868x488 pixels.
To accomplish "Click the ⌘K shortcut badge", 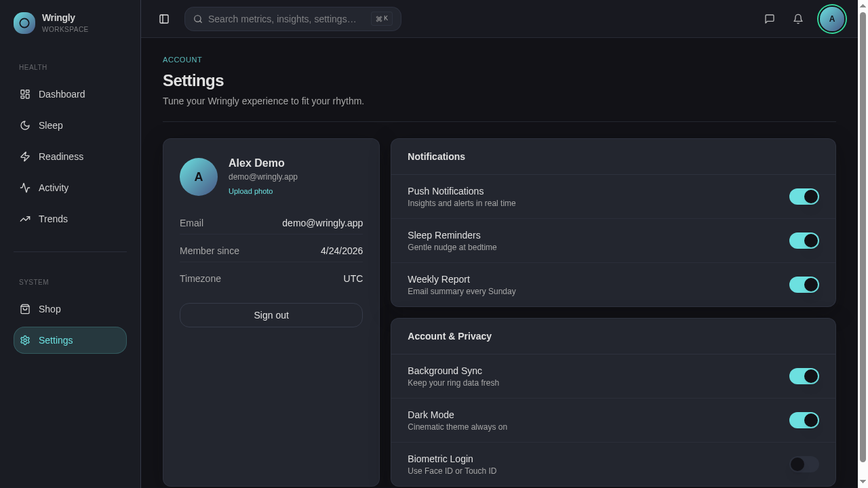I will click(382, 19).
